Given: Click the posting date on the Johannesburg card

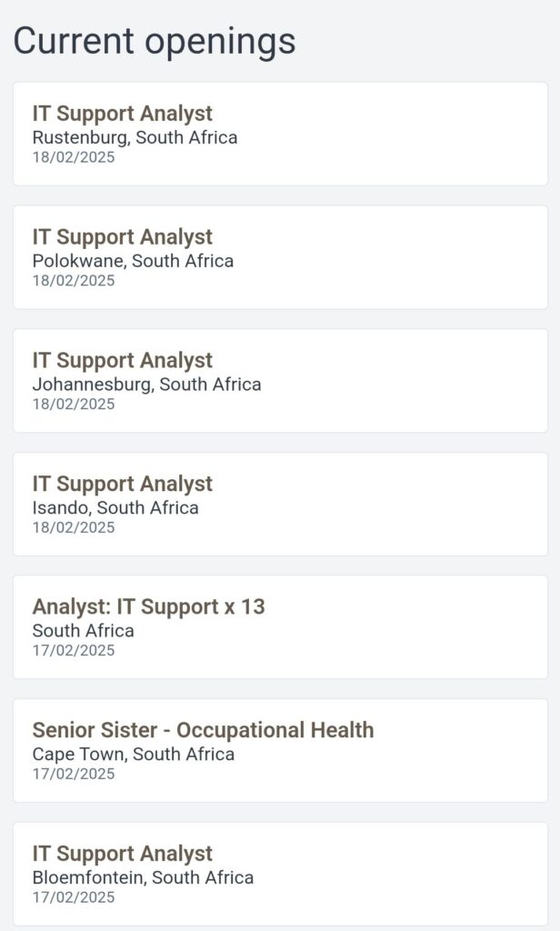Looking at the screenshot, I should (x=74, y=404).
